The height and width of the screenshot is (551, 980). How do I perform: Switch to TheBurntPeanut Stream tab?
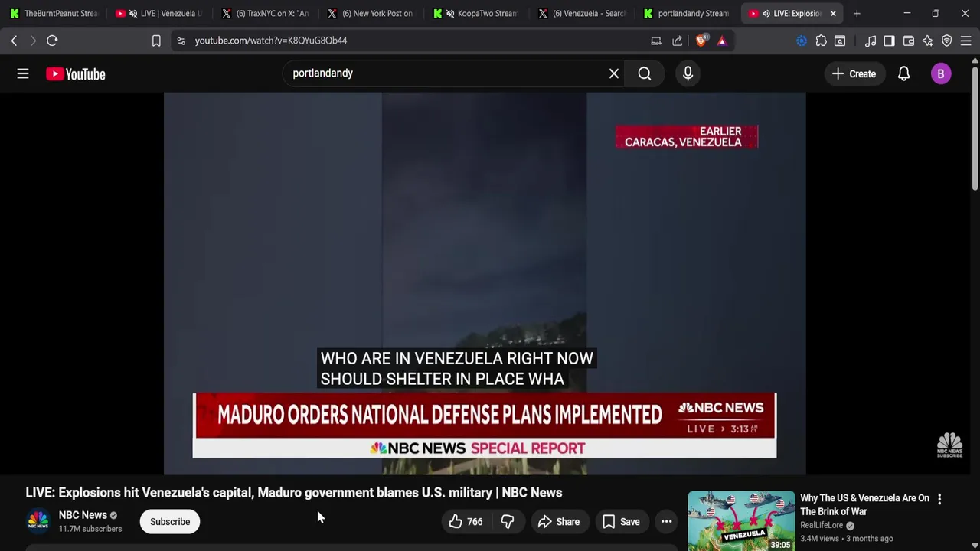coord(54,13)
